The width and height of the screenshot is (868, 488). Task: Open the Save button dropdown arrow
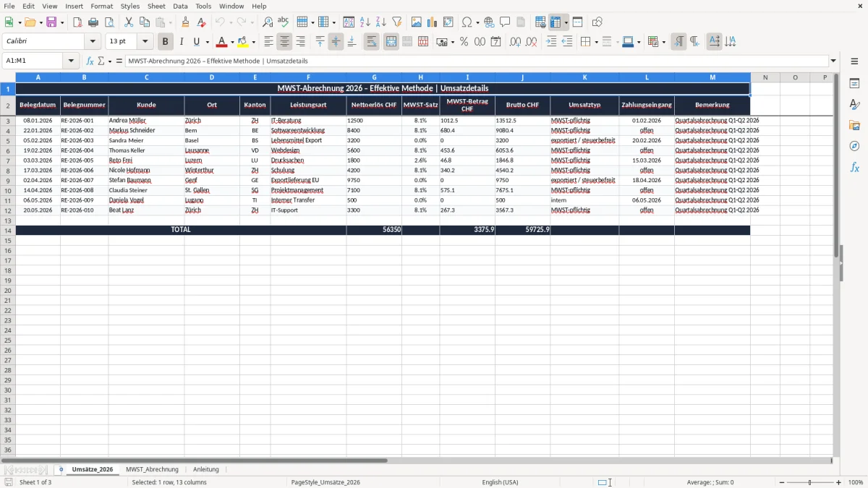[x=62, y=22]
